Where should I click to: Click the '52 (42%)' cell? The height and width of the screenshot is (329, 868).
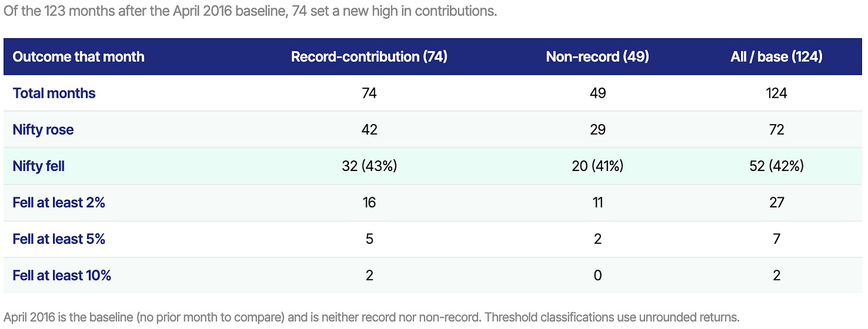pyautogui.click(x=776, y=166)
